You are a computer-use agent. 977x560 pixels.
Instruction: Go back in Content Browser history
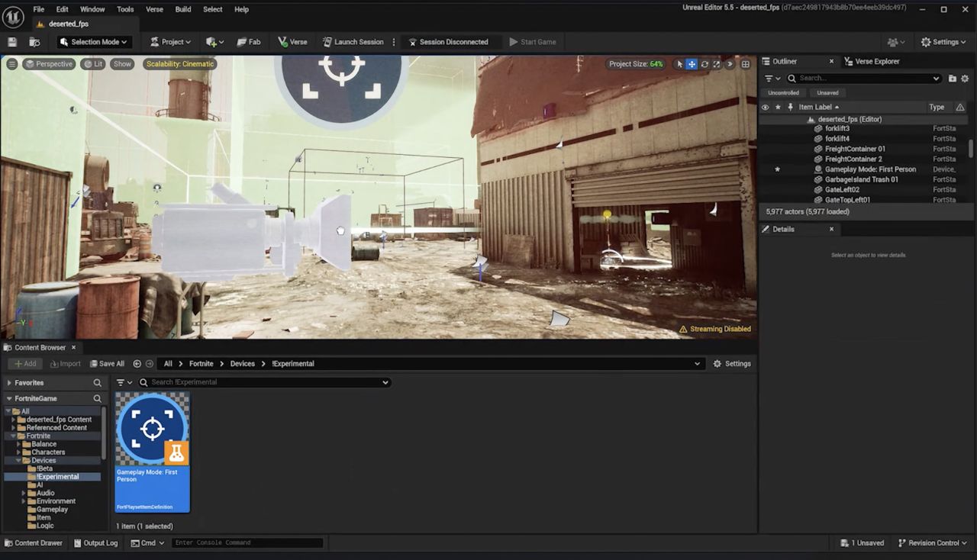[x=137, y=364]
